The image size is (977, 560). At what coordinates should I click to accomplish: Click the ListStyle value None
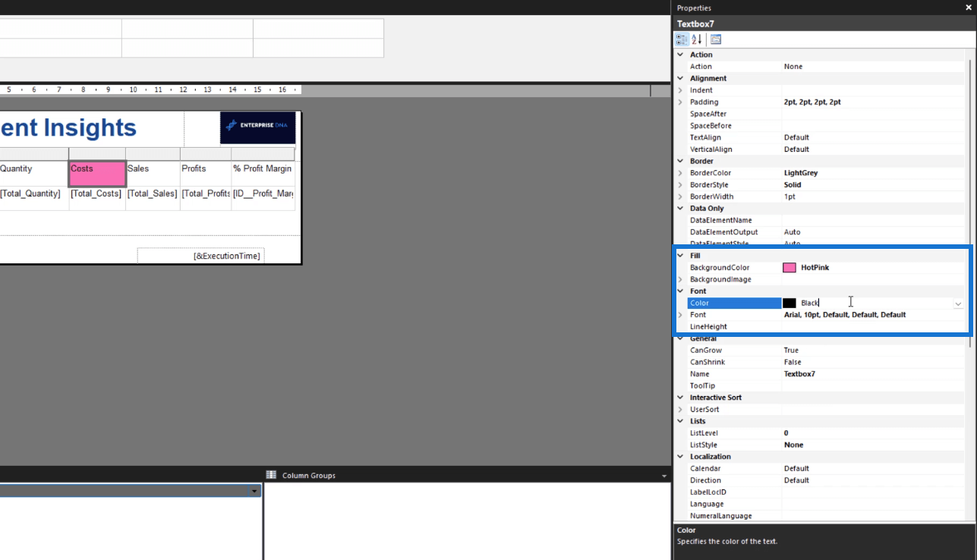click(x=793, y=445)
